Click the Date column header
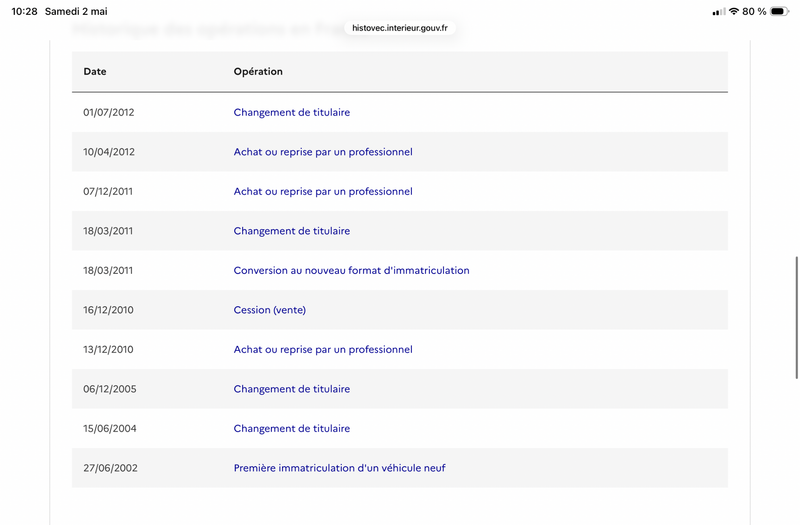 tap(95, 71)
